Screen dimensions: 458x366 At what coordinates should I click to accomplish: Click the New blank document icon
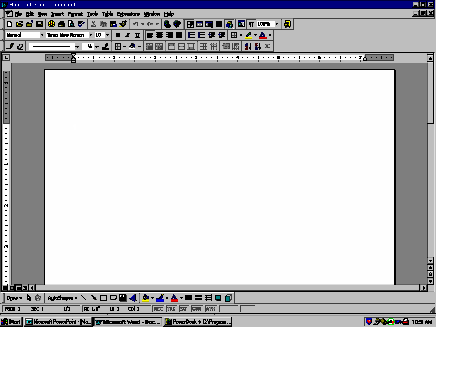pyautogui.click(x=9, y=24)
